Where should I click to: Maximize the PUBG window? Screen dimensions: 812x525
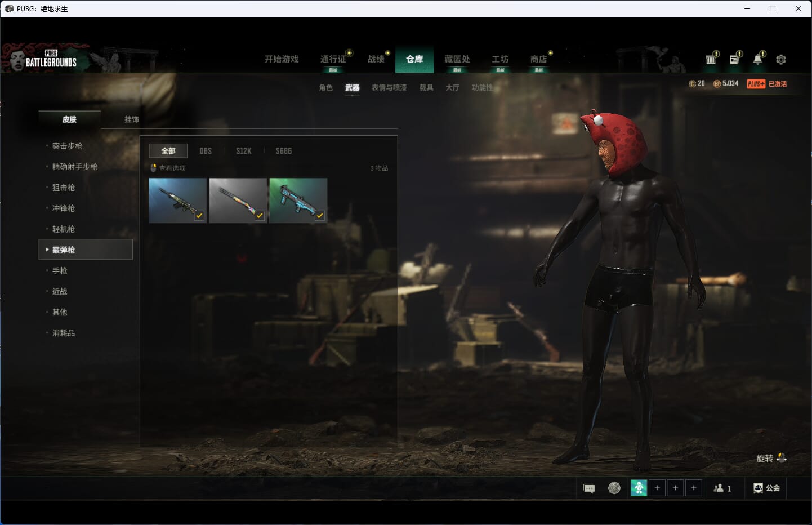click(x=773, y=8)
